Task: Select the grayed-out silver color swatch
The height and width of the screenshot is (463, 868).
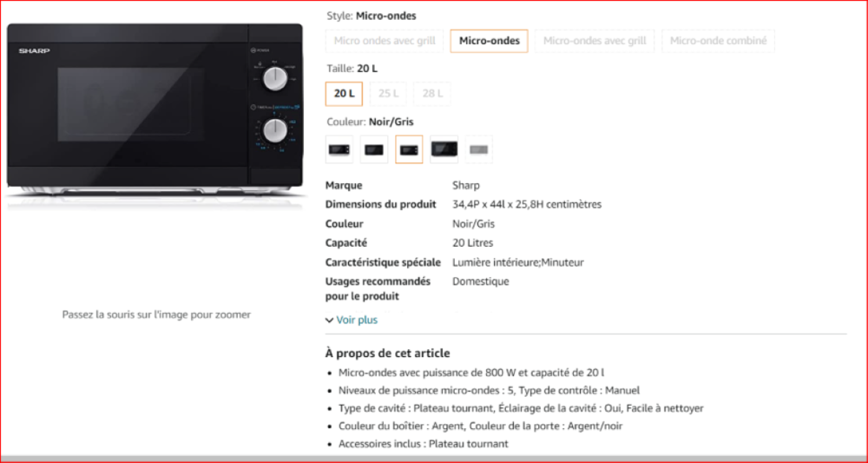Action: (479, 149)
